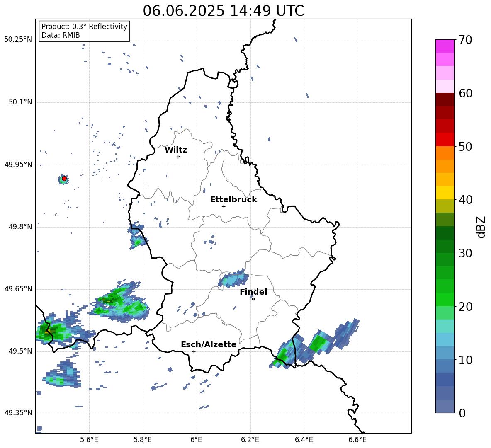Select the Wiltz city label
The width and height of the screenshot is (491, 448).
(x=176, y=150)
